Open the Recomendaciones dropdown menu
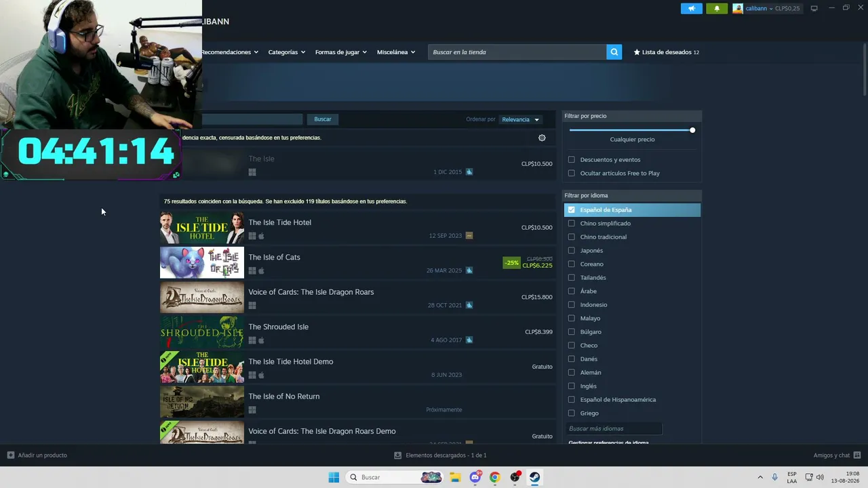The height and width of the screenshot is (488, 868). tap(229, 52)
